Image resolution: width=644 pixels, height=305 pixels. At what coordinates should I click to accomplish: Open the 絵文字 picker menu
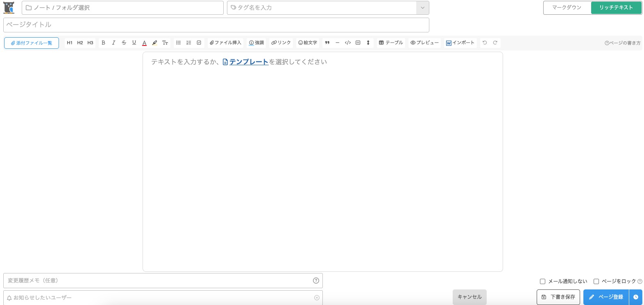pos(308,43)
